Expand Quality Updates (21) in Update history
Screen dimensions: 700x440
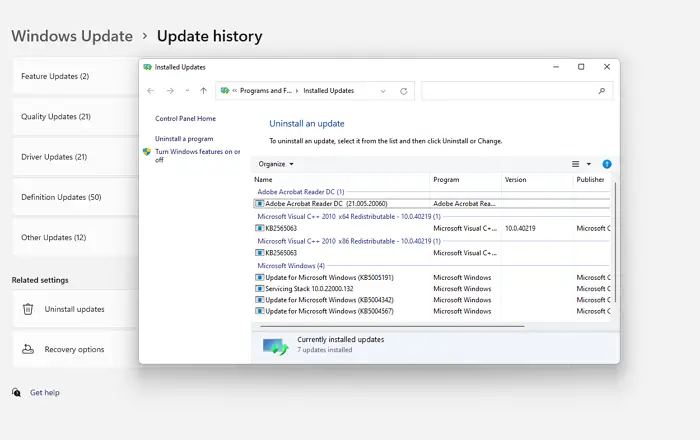point(75,116)
